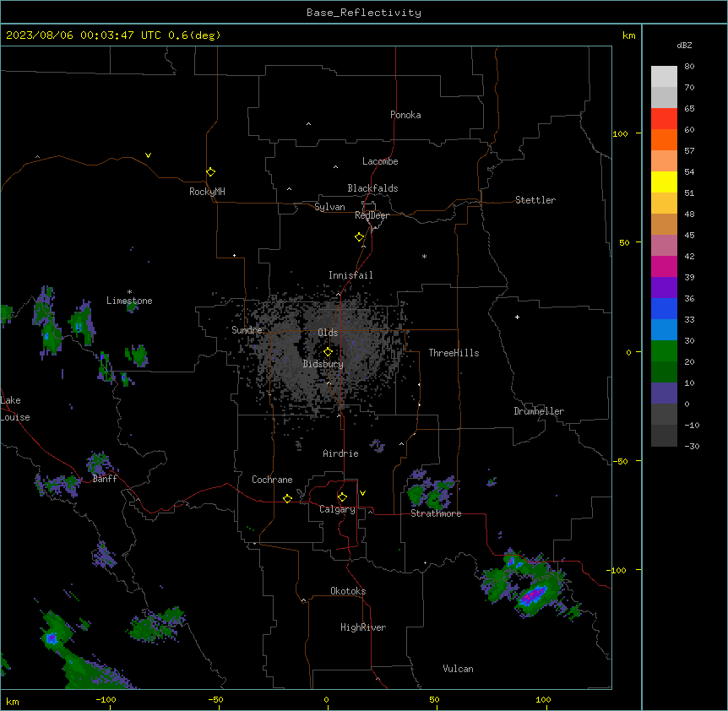The height and width of the screenshot is (711, 728).
Task: Click the green echo cluster north of Strathmore
Action: click(x=431, y=491)
